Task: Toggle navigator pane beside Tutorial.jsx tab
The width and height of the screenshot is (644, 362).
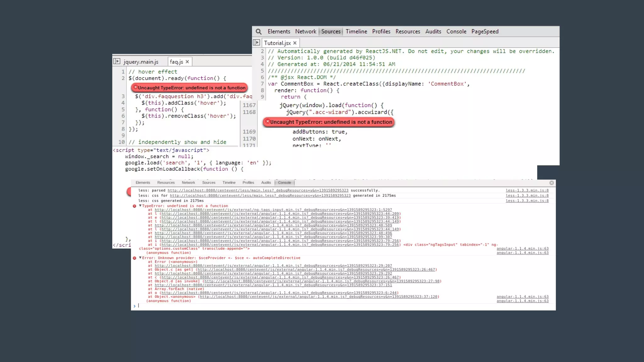Action: coord(257,42)
